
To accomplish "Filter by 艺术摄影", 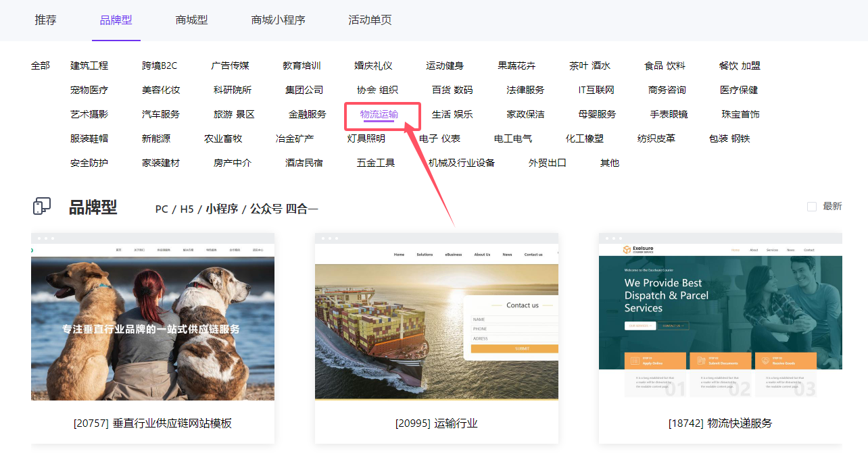I will [89, 114].
